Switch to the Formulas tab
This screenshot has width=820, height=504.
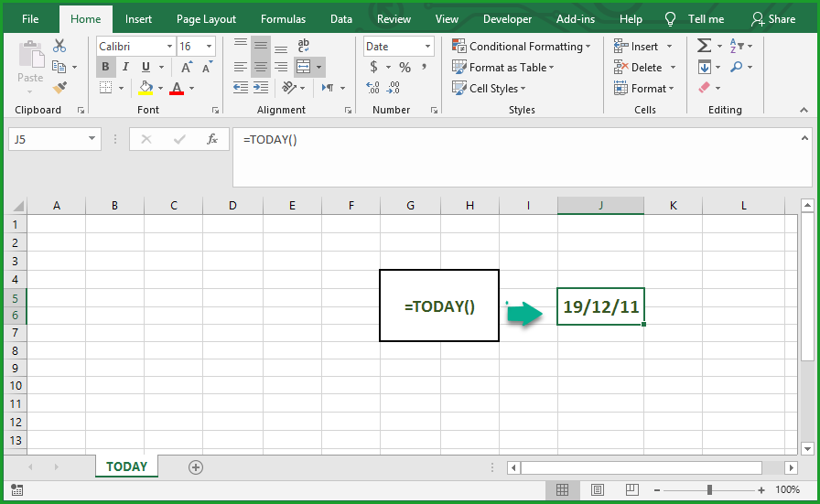click(x=283, y=19)
